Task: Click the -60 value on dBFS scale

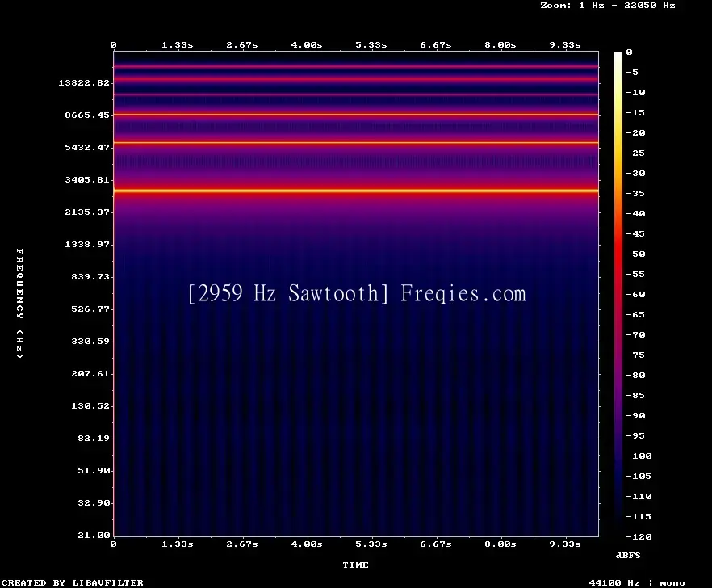Action: (x=635, y=295)
